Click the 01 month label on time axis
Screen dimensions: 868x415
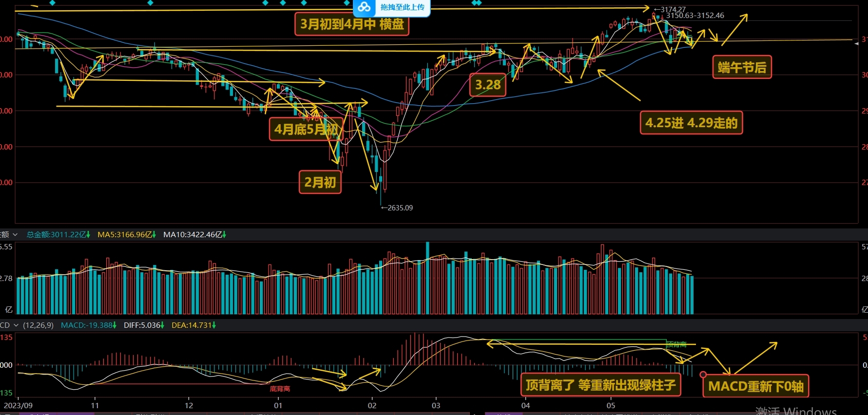278,405
